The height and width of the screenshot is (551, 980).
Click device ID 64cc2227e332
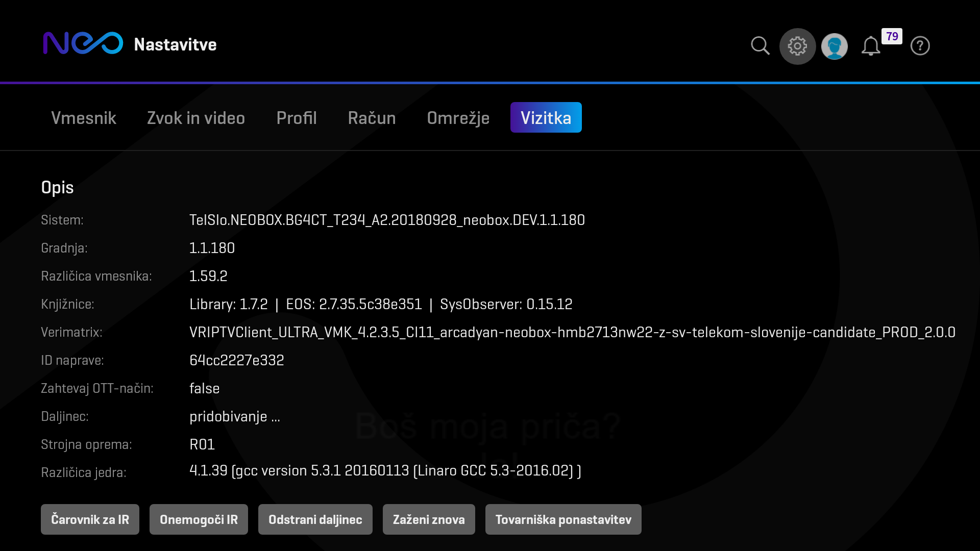[236, 360]
